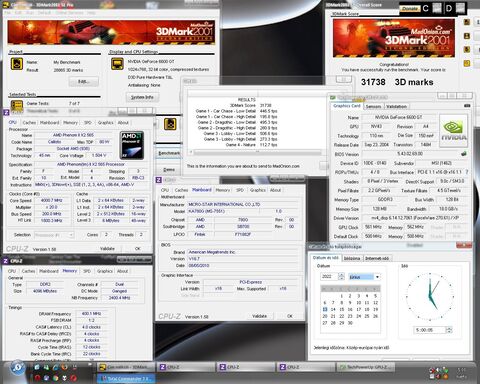This screenshot has width=480, height=384.
Task: Click the horizontal scrollbar in the results window
Action: click(x=257, y=152)
